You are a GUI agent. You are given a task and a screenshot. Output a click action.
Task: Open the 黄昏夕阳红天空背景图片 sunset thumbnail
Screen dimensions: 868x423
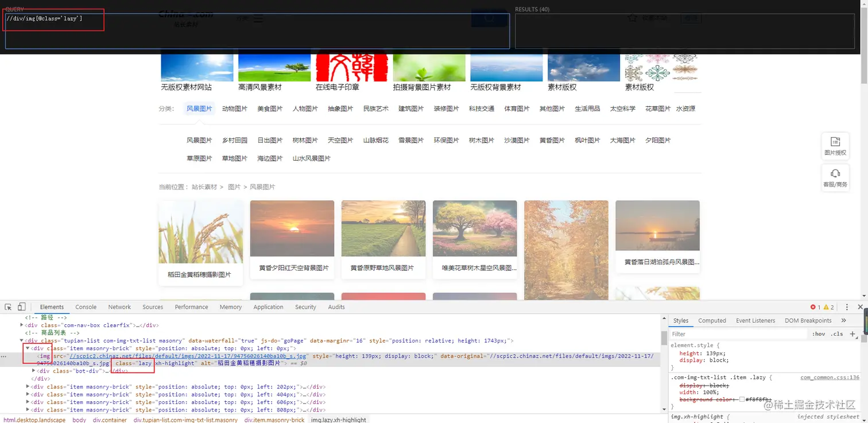[292, 228]
